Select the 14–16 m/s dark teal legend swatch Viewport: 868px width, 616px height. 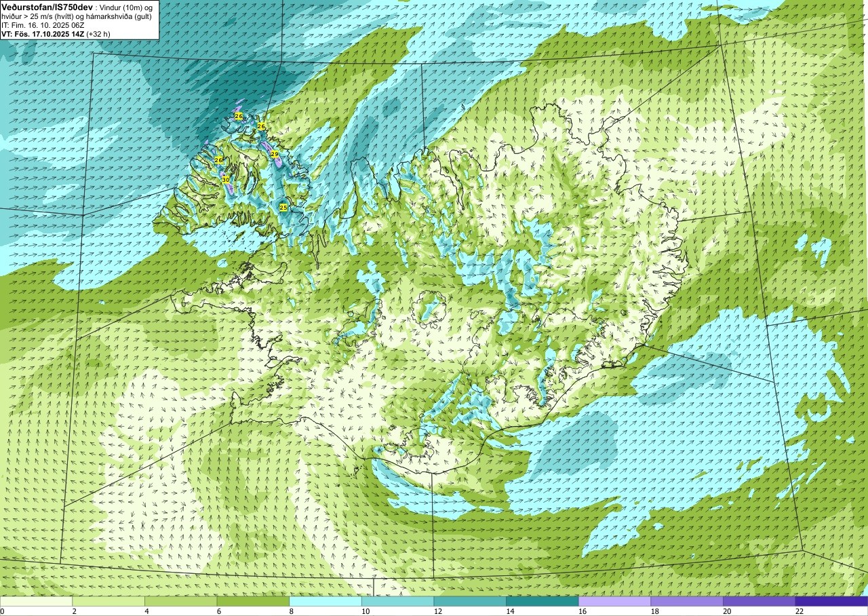click(542, 601)
